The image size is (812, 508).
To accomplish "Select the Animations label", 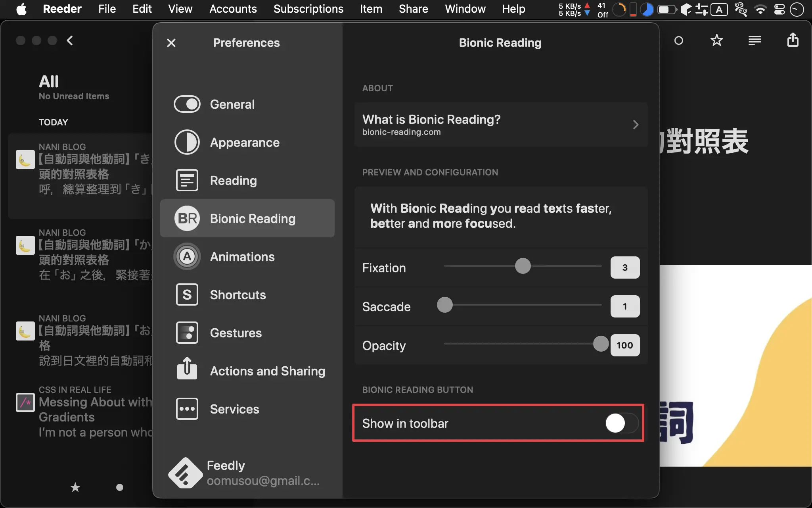I will coord(242,257).
